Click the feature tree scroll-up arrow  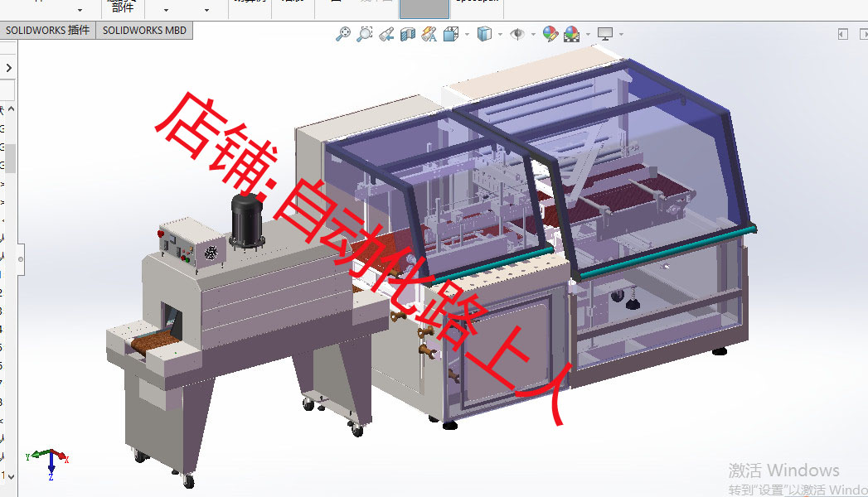11,109
